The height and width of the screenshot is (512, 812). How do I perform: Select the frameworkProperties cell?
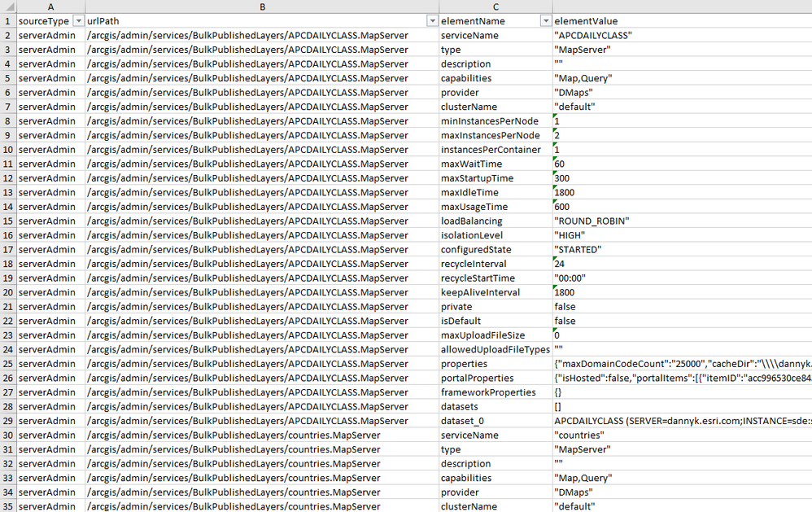495,392
